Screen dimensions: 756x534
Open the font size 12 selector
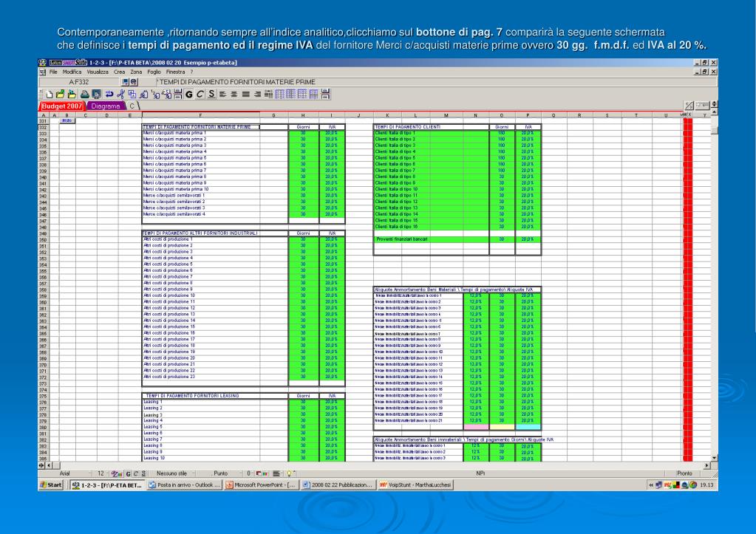[101, 473]
